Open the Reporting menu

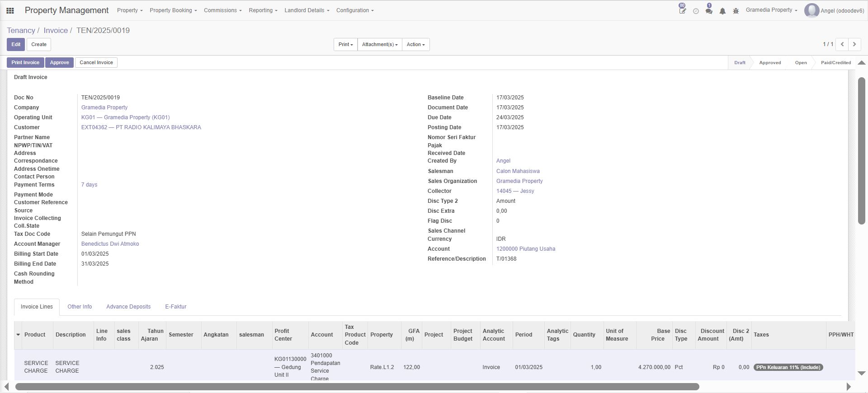[263, 10]
